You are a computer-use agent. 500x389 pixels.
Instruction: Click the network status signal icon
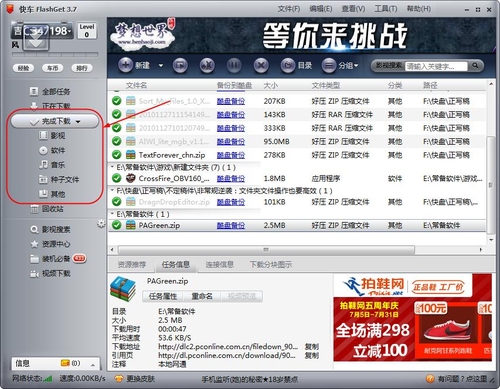(x=48, y=379)
